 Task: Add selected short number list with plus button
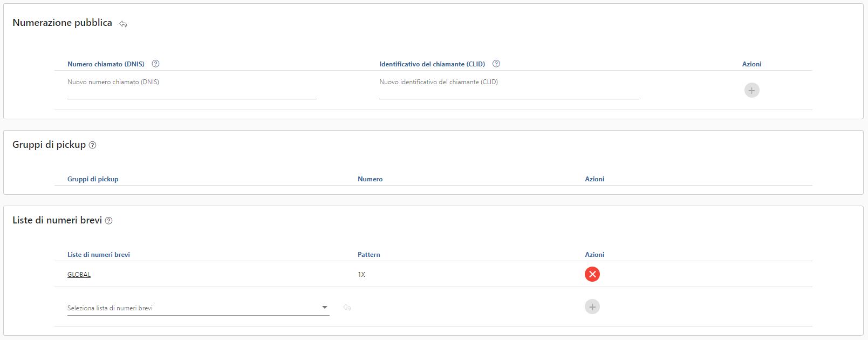pos(592,307)
